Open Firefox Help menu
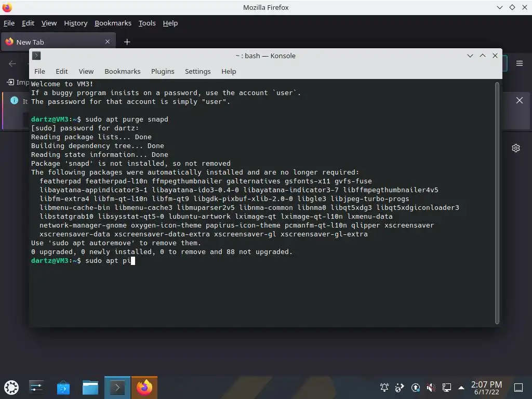This screenshot has width=532, height=399. (x=170, y=23)
